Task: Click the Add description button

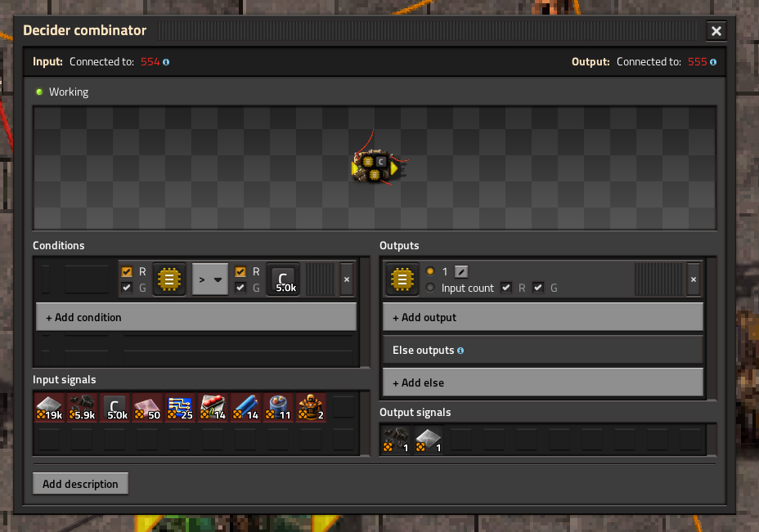Action: (x=80, y=484)
